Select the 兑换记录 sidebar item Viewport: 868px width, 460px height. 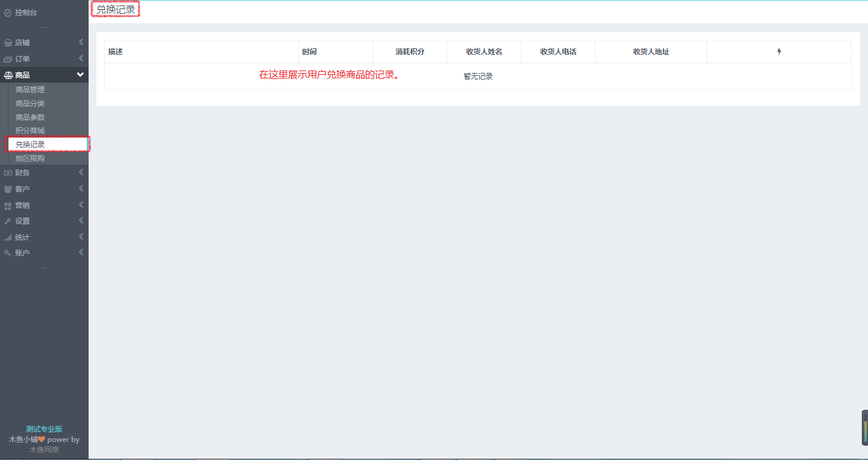pos(30,143)
